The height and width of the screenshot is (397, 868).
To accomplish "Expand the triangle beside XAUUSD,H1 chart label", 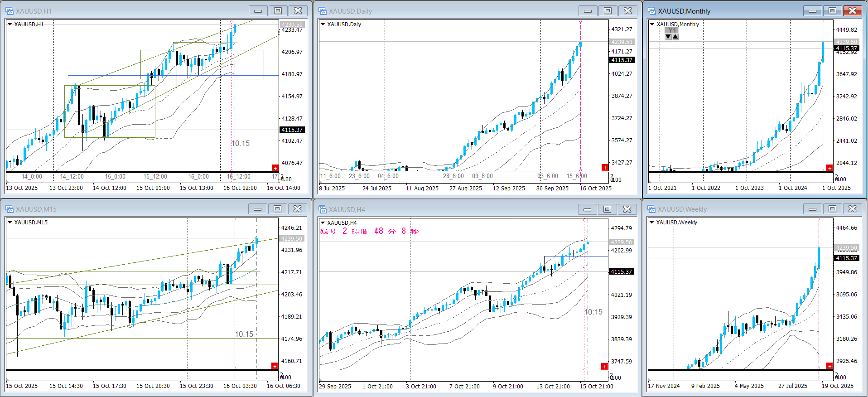I will click(10, 24).
